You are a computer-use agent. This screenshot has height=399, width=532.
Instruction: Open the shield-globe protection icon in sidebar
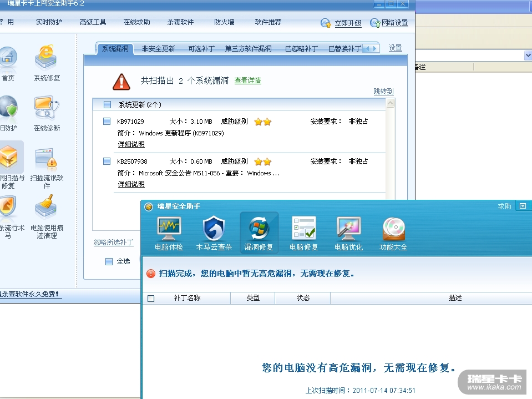[8, 107]
